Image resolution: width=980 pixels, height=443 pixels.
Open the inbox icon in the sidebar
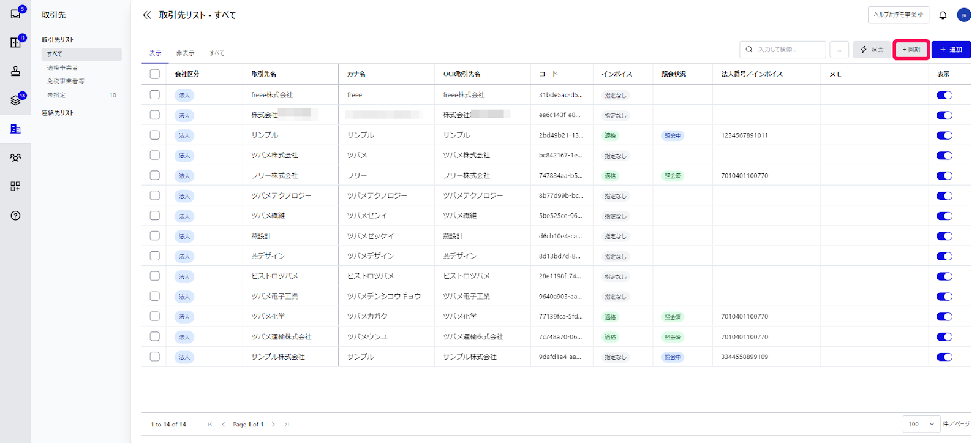click(15, 13)
